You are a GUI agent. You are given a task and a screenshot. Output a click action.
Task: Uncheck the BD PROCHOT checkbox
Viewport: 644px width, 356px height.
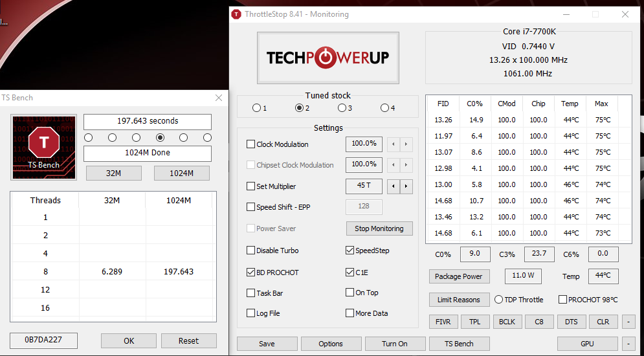tap(250, 272)
